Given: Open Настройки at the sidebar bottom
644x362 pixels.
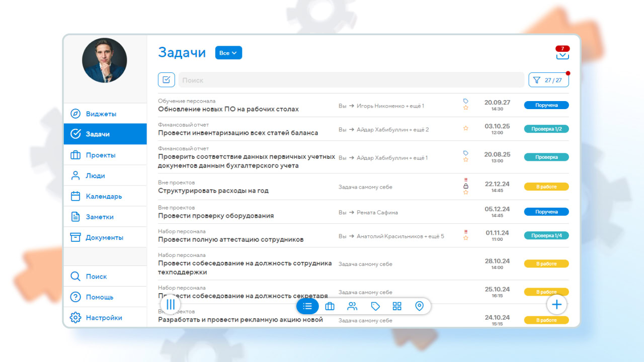Looking at the screenshot, I should (104, 317).
